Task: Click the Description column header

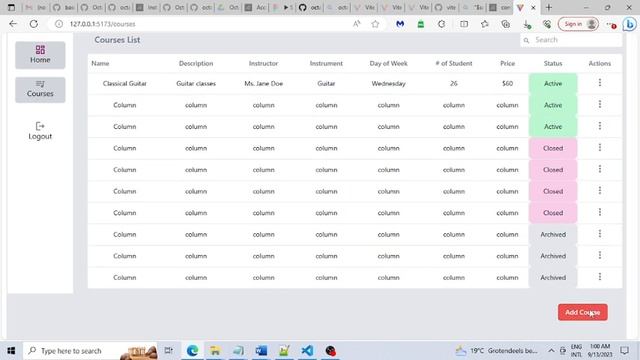Action: [196, 64]
